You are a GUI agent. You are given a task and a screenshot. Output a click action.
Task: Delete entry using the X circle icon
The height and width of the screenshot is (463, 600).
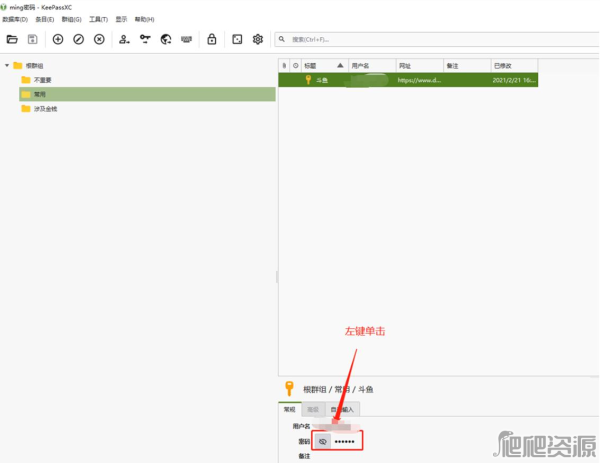(x=99, y=39)
